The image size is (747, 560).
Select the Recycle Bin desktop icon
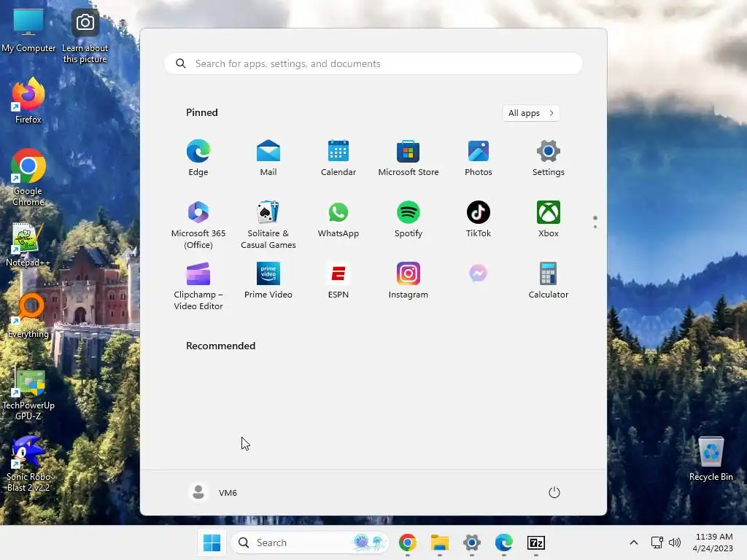coord(711,459)
